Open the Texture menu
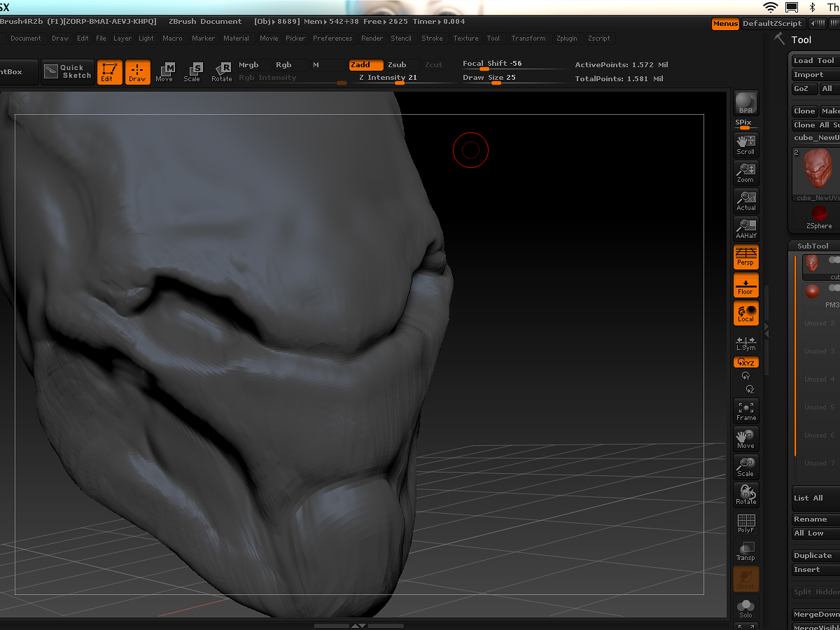 (465, 38)
